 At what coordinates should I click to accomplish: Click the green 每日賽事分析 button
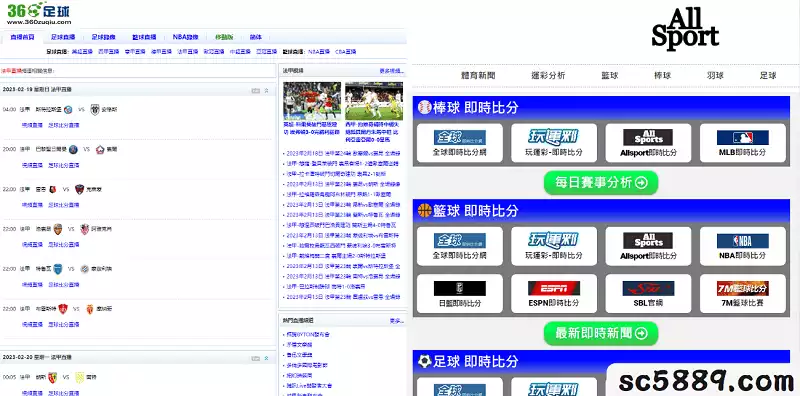(601, 183)
